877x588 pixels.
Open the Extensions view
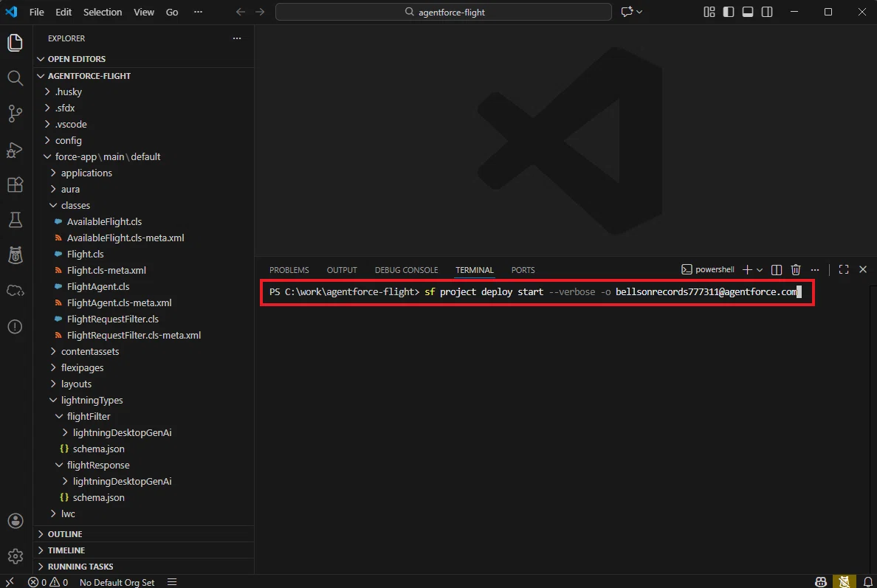click(15, 184)
